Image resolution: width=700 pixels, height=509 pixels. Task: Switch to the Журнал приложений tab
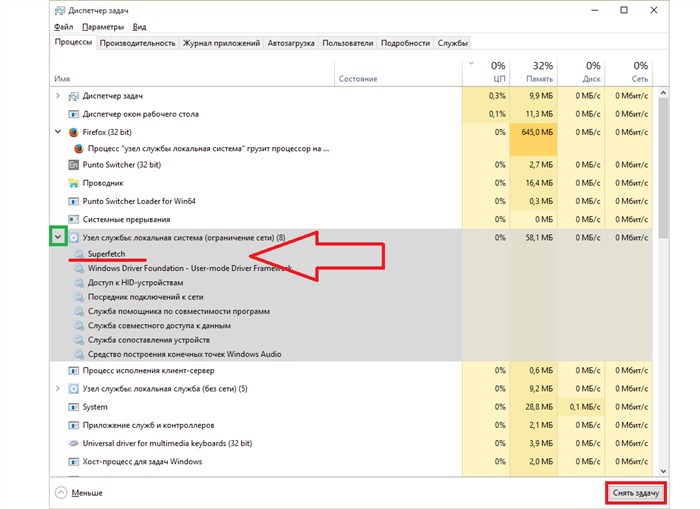[x=221, y=43]
